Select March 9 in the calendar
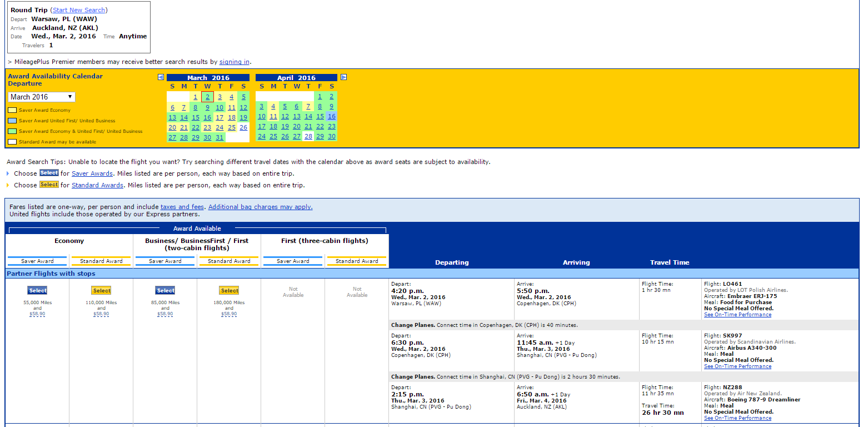The width and height of the screenshot is (868, 427). click(x=207, y=107)
